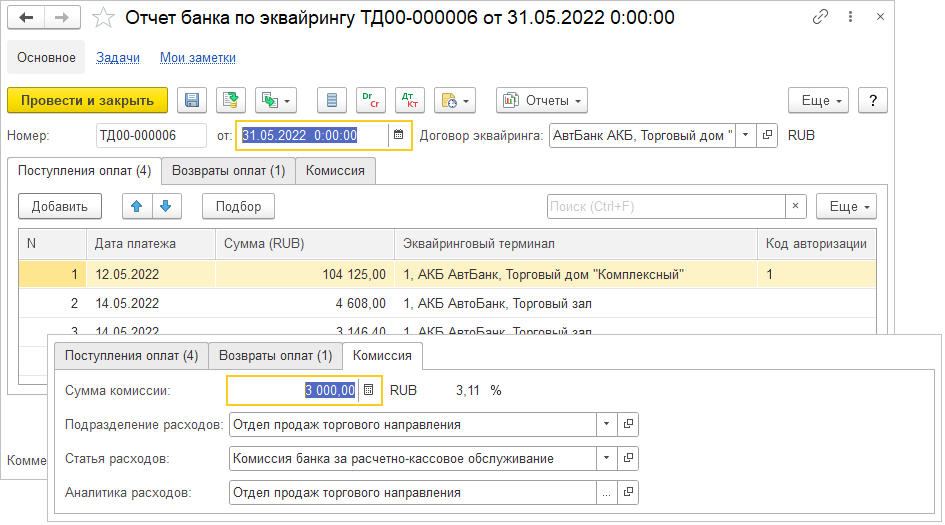Screen dimensions: 945x525
Task: Move row down with blue down arrow
Action: [166, 206]
